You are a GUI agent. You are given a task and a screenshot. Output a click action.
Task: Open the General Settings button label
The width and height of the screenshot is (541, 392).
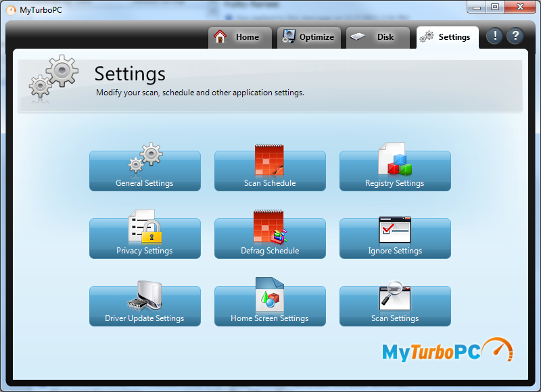coord(145,183)
